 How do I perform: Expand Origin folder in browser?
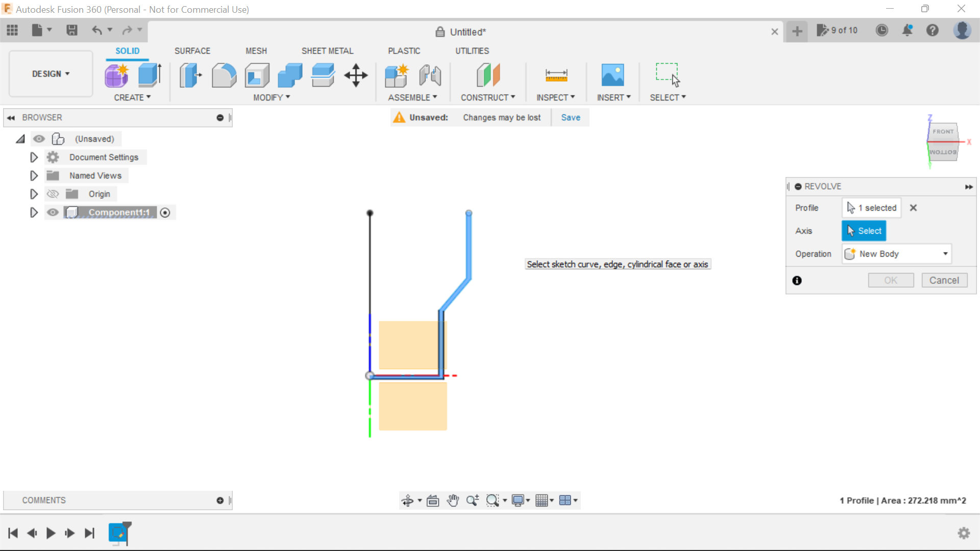[34, 194]
